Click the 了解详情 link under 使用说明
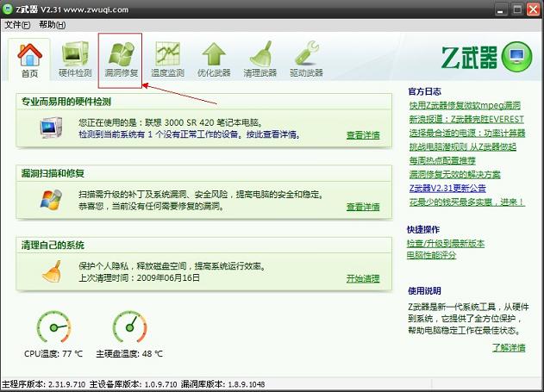The image size is (544, 392). click(x=509, y=348)
